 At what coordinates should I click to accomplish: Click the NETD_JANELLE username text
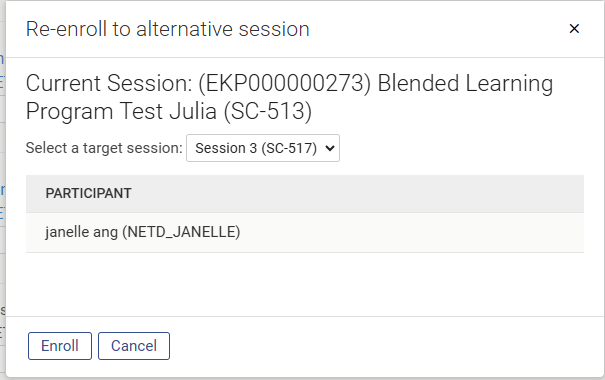tap(181, 232)
